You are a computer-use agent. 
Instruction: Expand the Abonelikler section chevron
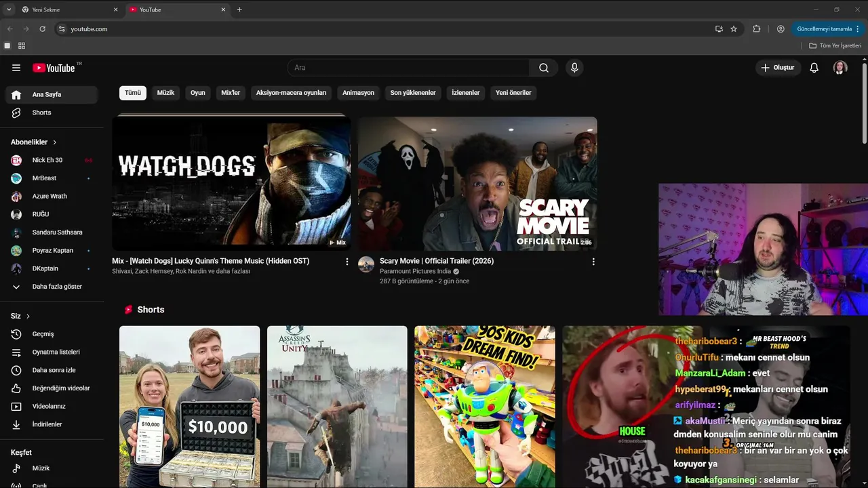(55, 142)
